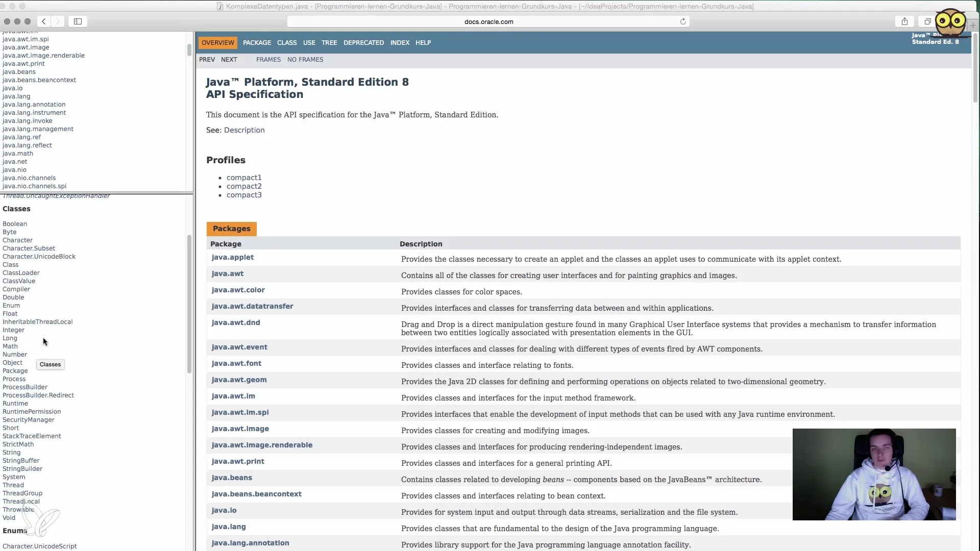
Task: Open the System class link
Action: [x=14, y=477]
